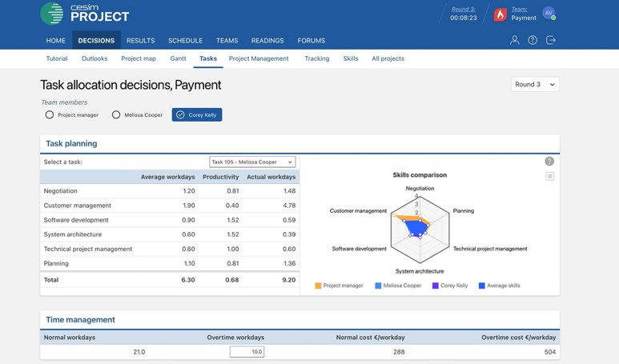Image resolution: width=619 pixels, height=364 pixels.
Task: Click the help question mark in navbar
Action: click(x=533, y=40)
